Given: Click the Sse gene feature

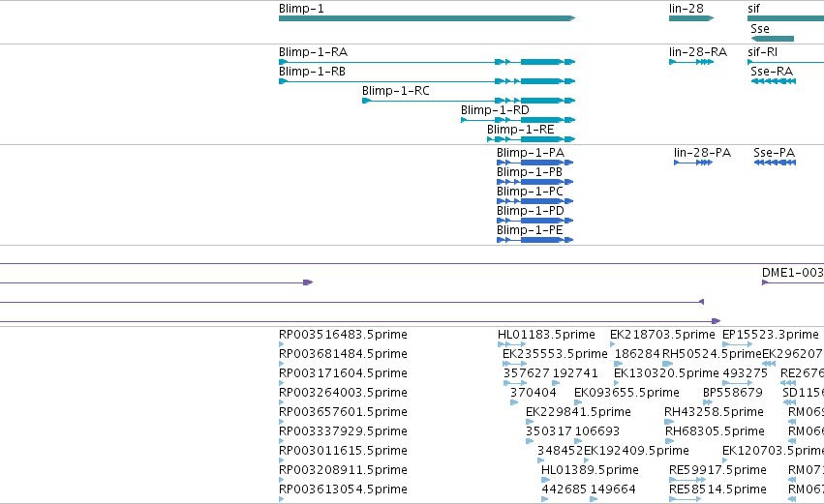Looking at the screenshot, I should pyautogui.click(x=773, y=39).
